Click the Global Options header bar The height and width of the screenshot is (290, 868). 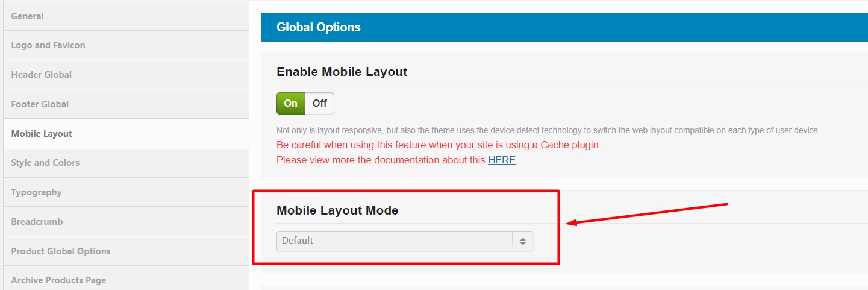(x=542, y=27)
